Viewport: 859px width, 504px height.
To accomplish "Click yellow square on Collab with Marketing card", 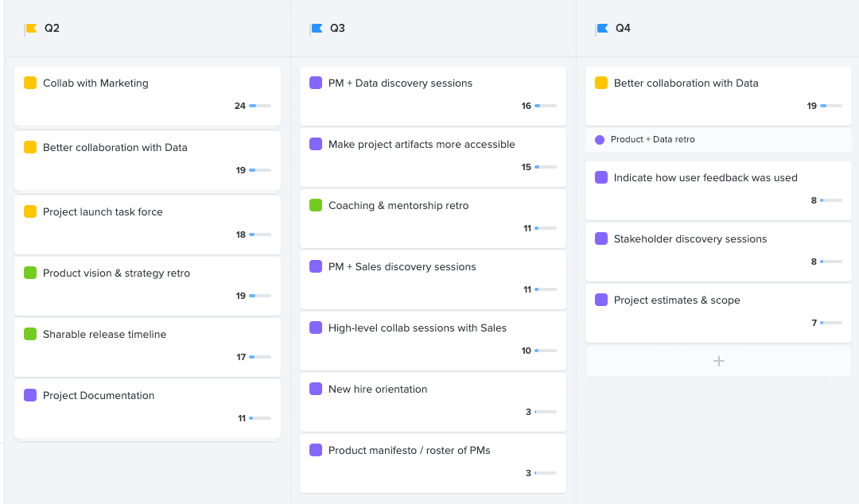I will tap(30, 83).
